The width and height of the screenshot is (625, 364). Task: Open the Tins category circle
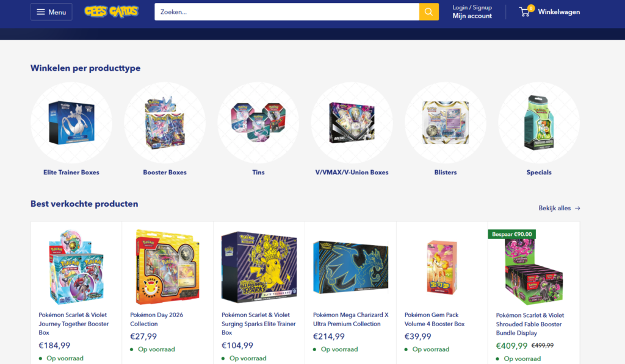258,123
